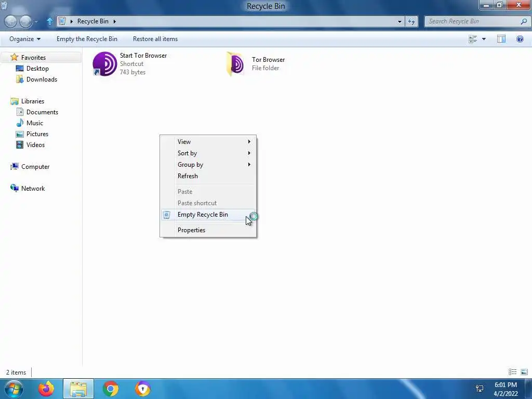Open the Help question mark icon
The image size is (532, 399).
[520, 39]
